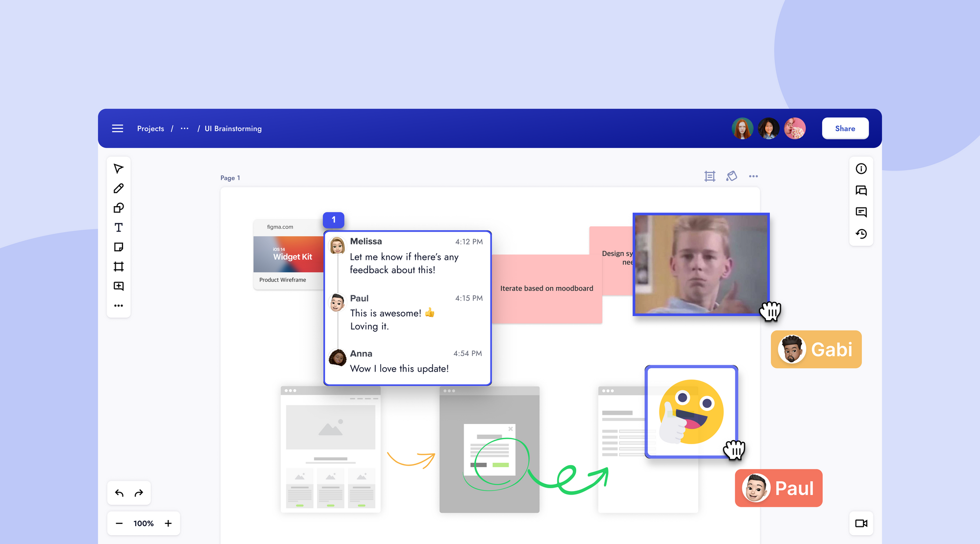Select the frame tool in sidebar

pos(119,267)
